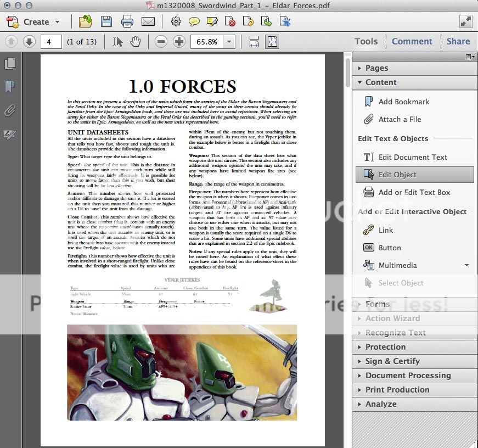Expand the Forms section
478x448 pixels.
click(414, 304)
